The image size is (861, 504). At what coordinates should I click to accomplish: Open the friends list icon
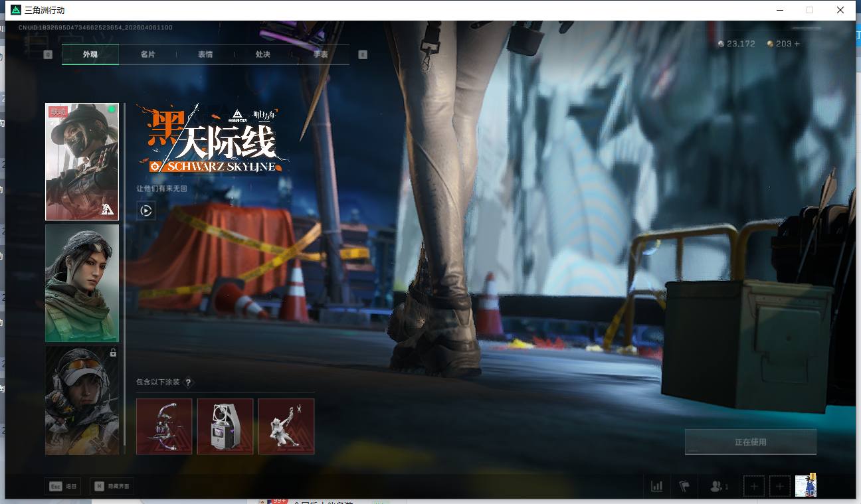719,487
